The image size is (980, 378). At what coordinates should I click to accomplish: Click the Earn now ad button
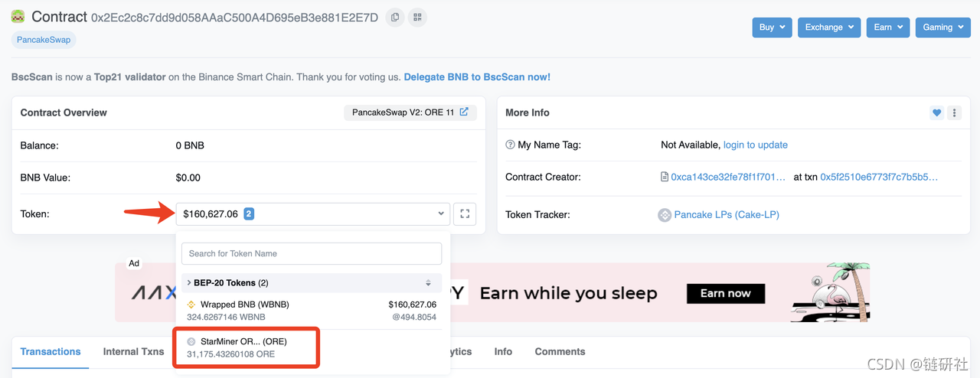pyautogui.click(x=725, y=293)
